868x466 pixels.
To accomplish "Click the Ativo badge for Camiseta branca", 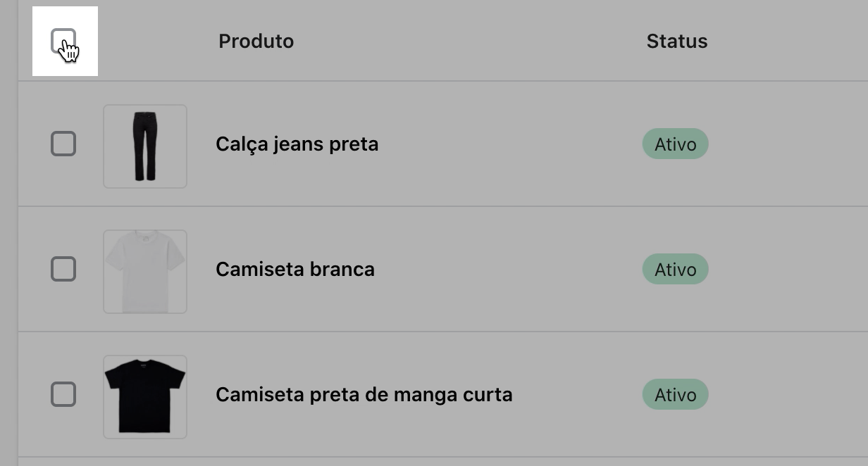I will click(x=675, y=270).
